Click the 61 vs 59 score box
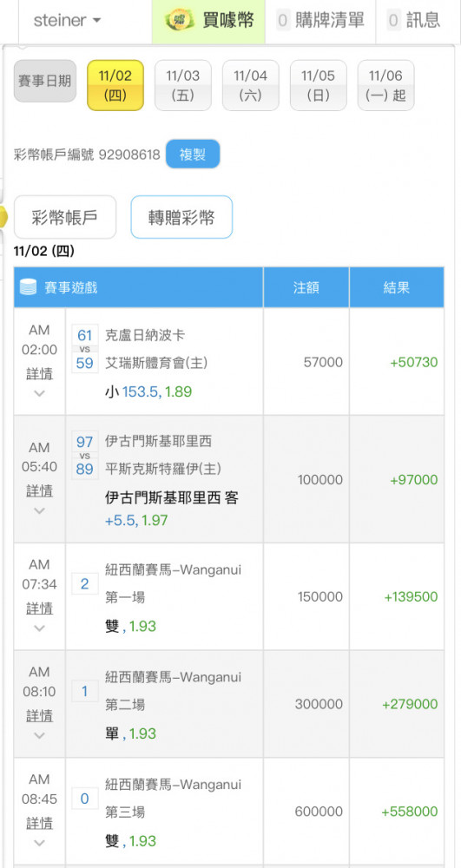Image resolution: width=461 pixels, height=868 pixels. [85, 349]
